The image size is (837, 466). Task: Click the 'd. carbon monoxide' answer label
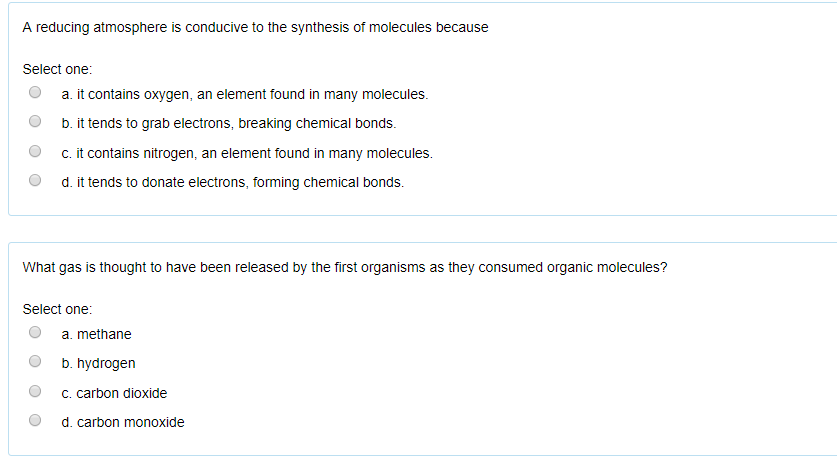click(123, 422)
